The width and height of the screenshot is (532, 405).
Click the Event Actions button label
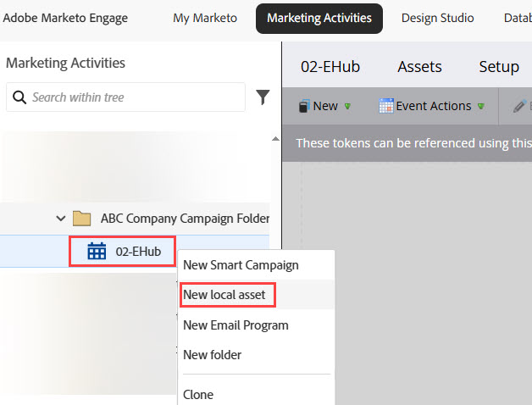pyautogui.click(x=433, y=106)
